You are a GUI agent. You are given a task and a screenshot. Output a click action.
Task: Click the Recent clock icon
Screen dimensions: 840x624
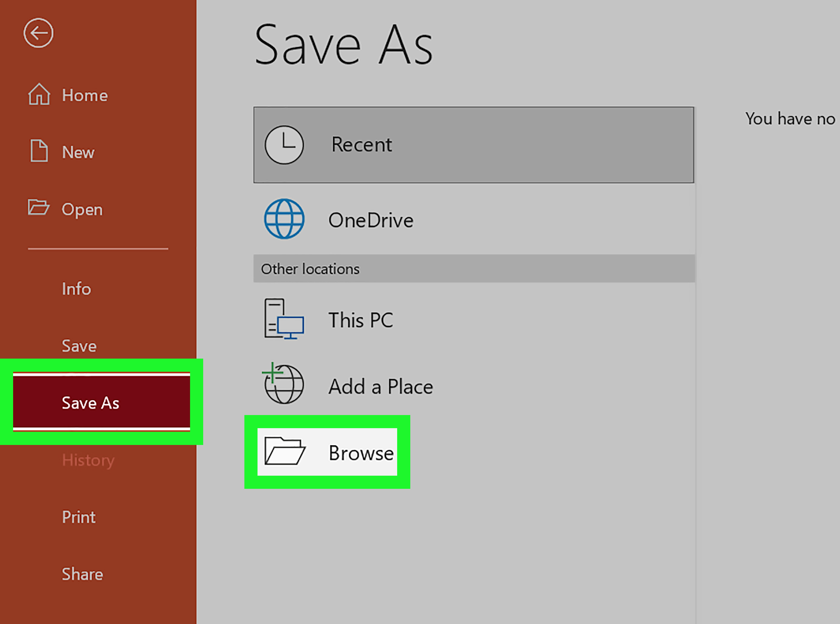[x=284, y=145]
